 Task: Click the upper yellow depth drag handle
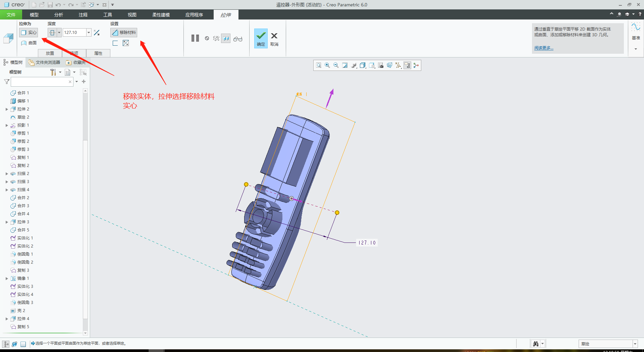[246, 184]
